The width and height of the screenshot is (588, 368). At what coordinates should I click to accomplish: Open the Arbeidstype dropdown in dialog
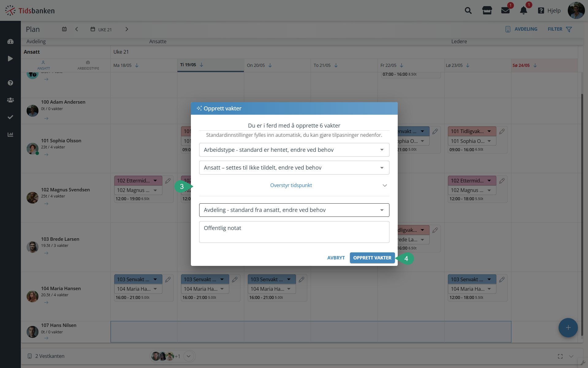coord(294,150)
